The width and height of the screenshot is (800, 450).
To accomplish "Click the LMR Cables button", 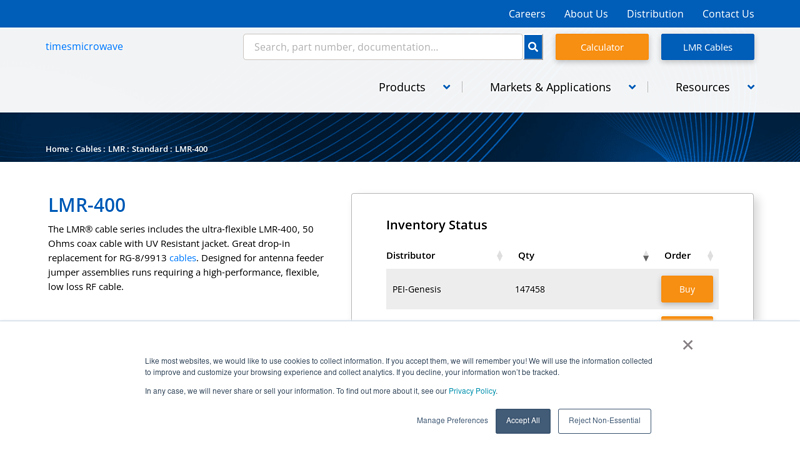I will [707, 47].
